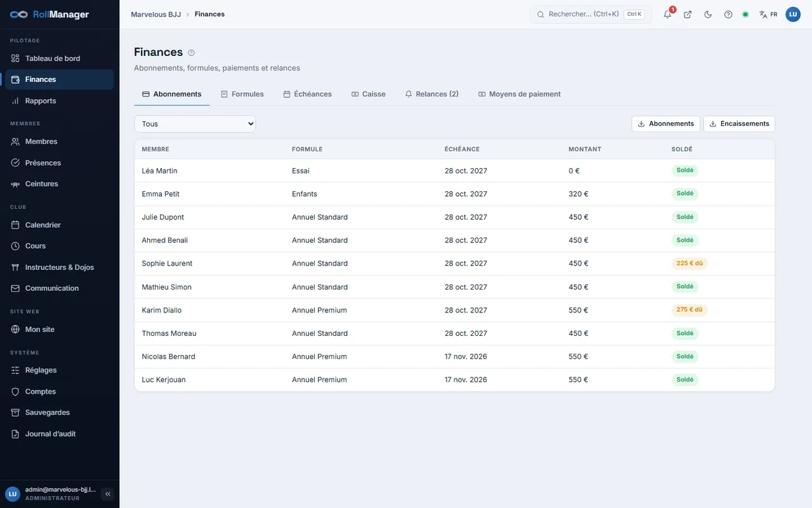The width and height of the screenshot is (812, 508).
Task: Export with the Abonnements download button
Action: click(x=665, y=124)
